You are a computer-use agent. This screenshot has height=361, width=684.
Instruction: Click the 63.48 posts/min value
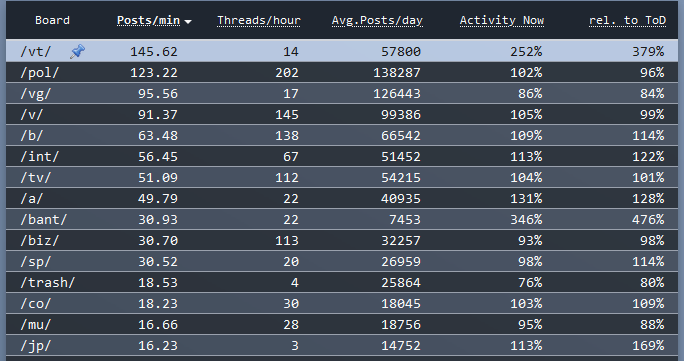[158, 136]
